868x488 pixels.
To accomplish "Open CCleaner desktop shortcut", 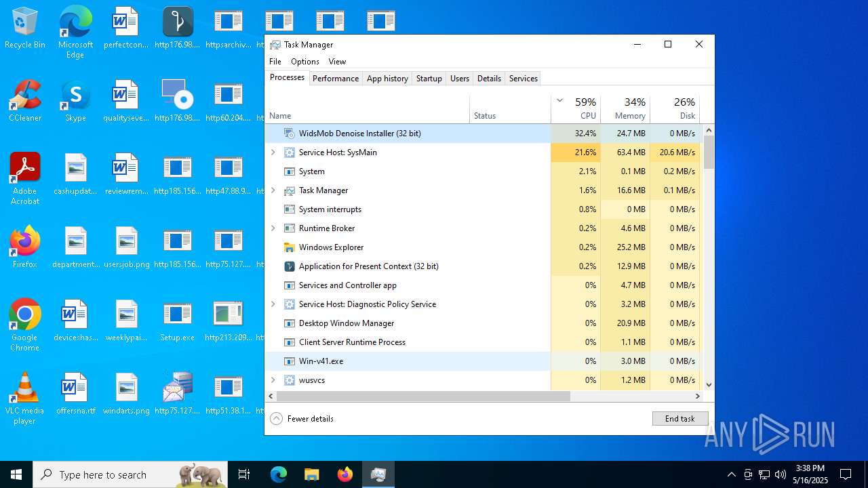I will [x=25, y=101].
